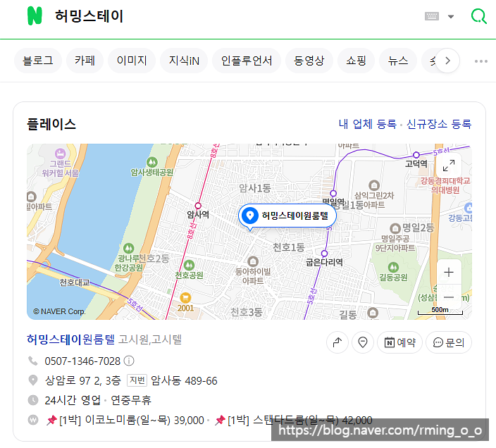Select the 블로그 tab
The width and height of the screenshot is (496, 448).
coord(38,61)
